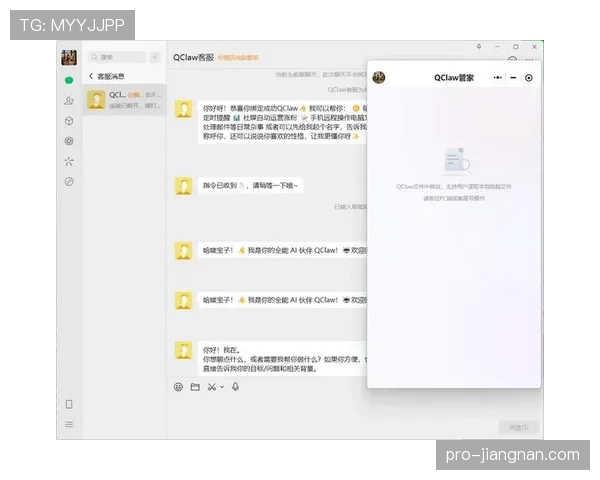600x480 pixels.
Task: Minimize the QClaw管家 mini program panel
Action: coord(513,78)
